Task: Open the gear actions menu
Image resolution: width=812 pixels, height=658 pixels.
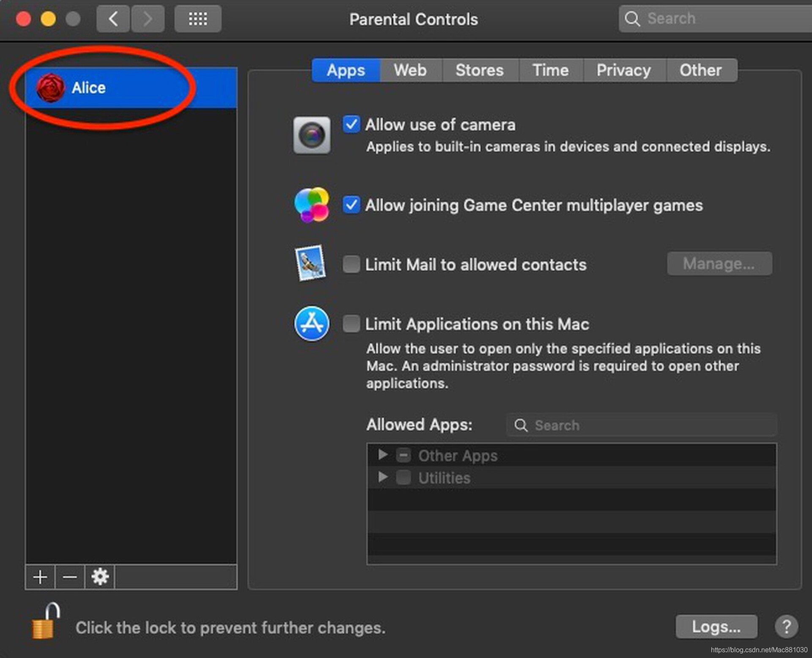Action: [100, 577]
